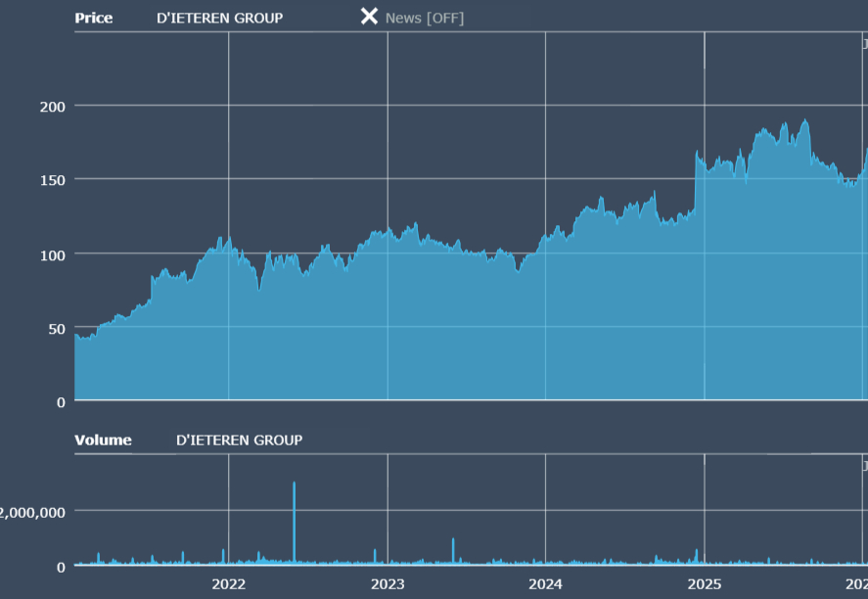This screenshot has height=599, width=868.
Task: Select the Volume panel title
Action: click(x=103, y=440)
